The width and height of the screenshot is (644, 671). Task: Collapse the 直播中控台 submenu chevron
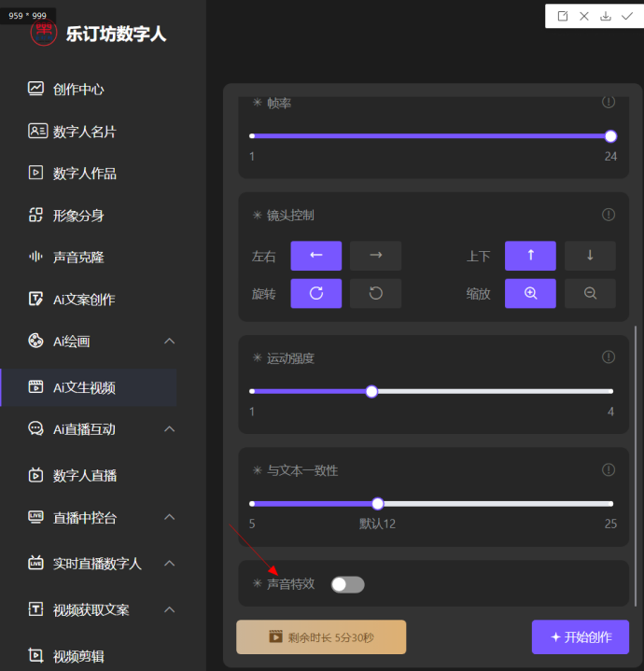click(170, 517)
